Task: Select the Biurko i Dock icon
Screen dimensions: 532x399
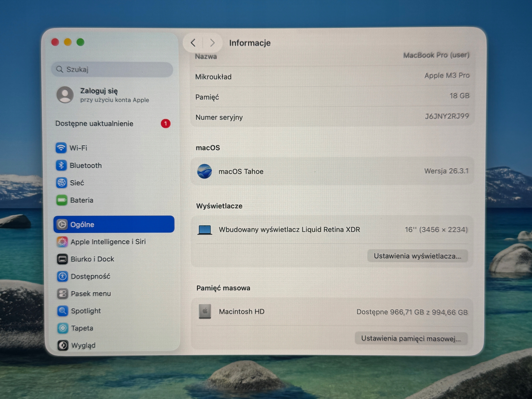Action: 62,259
